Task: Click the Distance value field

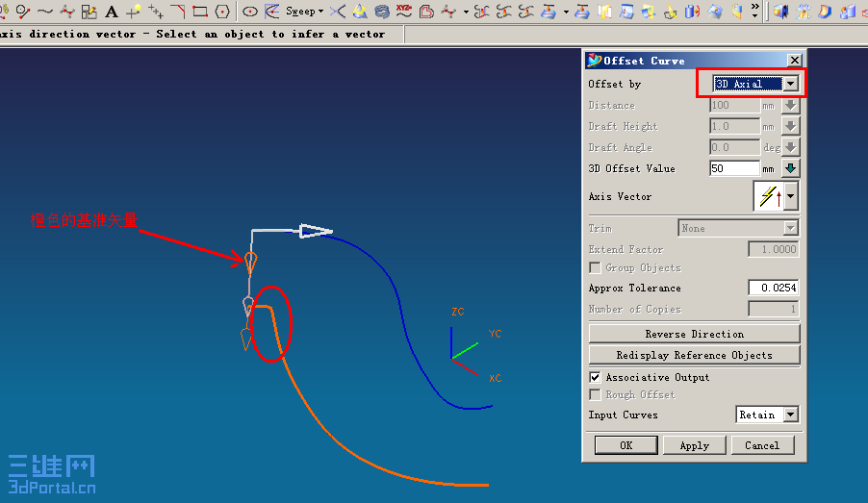Action: click(734, 105)
